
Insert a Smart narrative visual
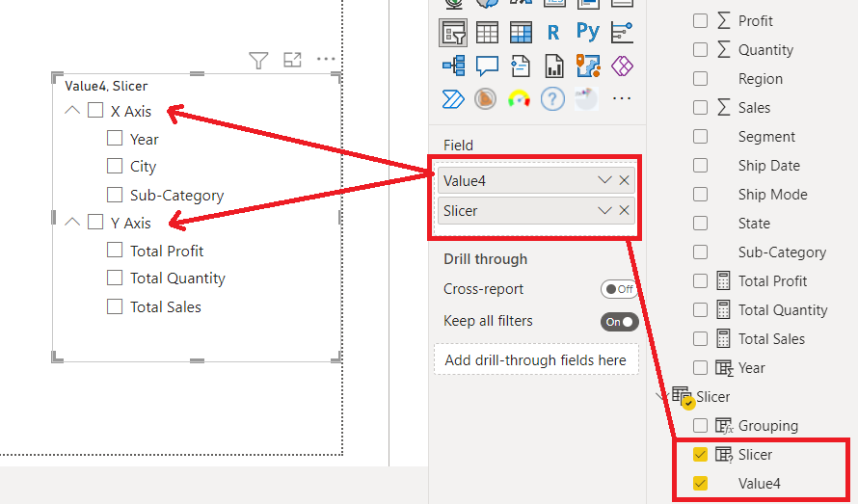tap(521, 66)
